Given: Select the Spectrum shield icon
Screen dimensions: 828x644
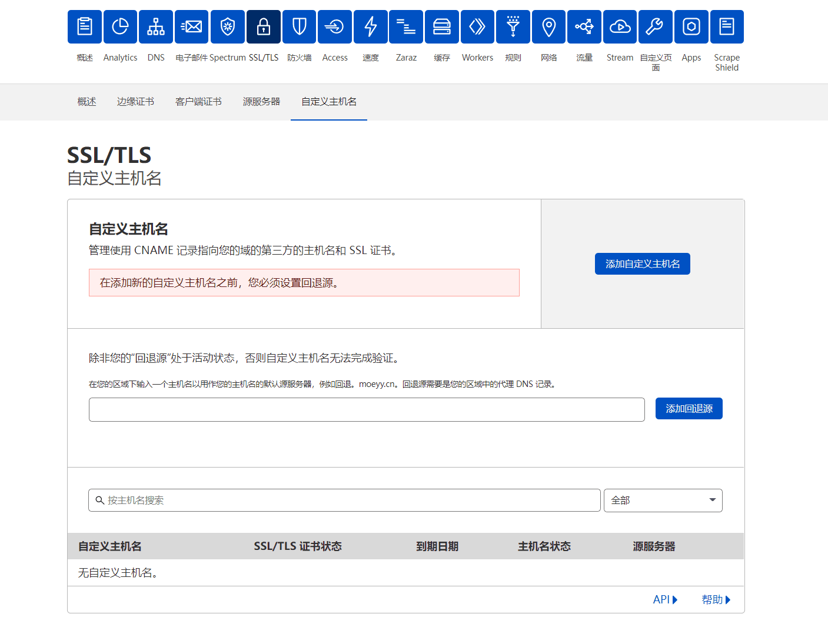Looking at the screenshot, I should [227, 27].
